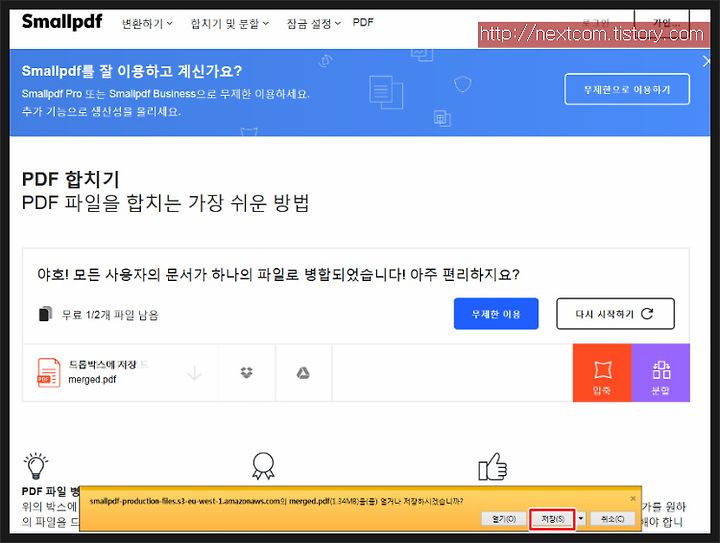Click the download arrow for merged.pdf

(x=195, y=373)
